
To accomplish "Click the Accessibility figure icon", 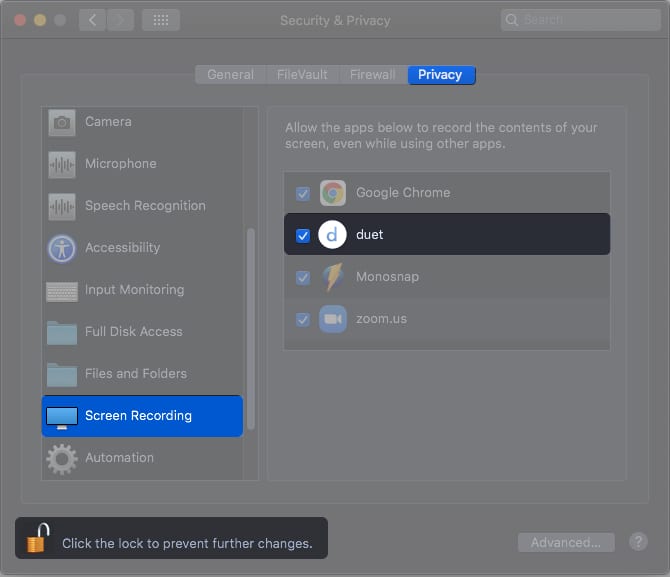I will pyautogui.click(x=62, y=248).
